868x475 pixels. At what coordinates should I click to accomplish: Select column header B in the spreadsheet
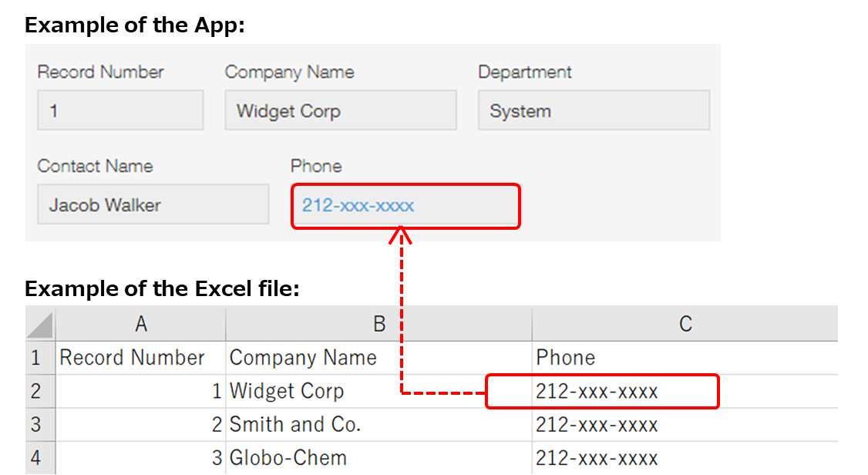tap(378, 323)
